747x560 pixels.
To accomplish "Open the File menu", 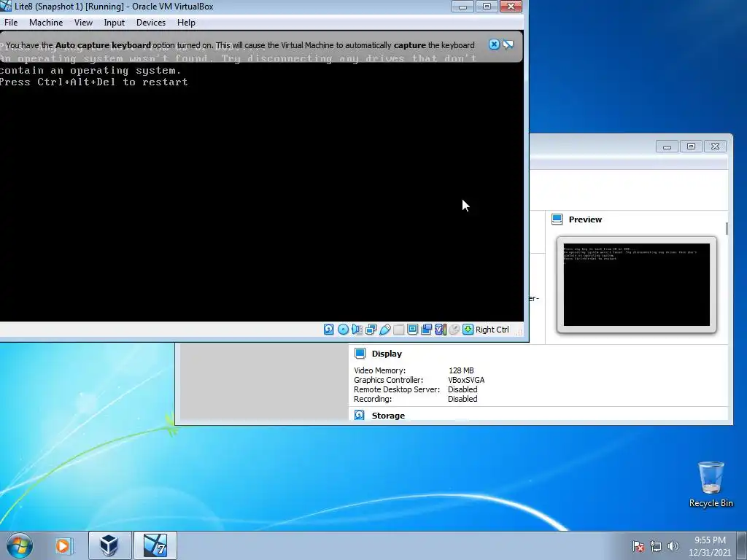I will 10,23.
